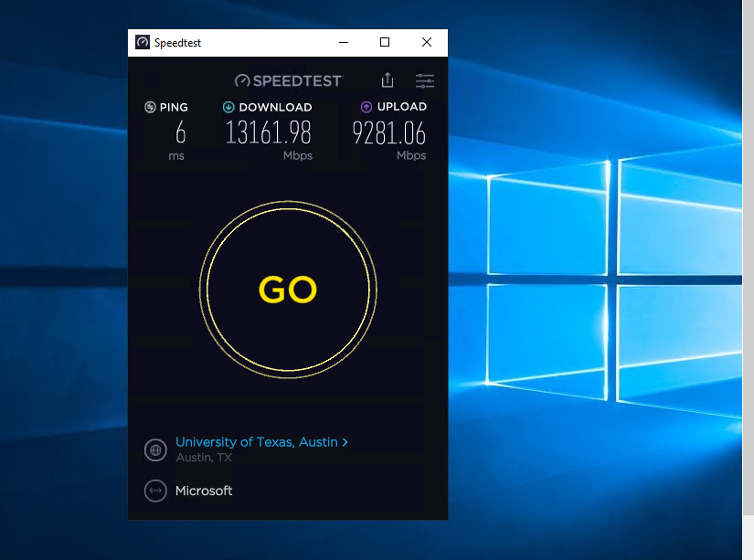Click the DOWNLOAD label
This screenshot has height=560, width=754.
[275, 107]
